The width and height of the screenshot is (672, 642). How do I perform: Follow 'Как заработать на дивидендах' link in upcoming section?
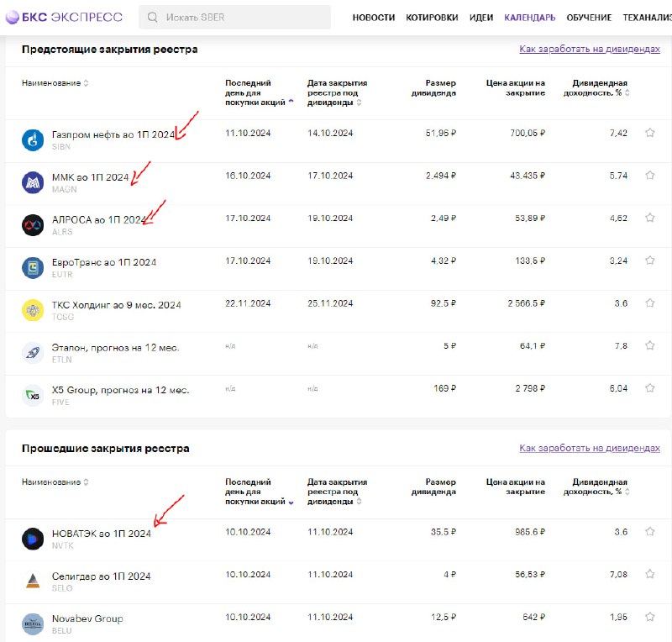[590, 49]
